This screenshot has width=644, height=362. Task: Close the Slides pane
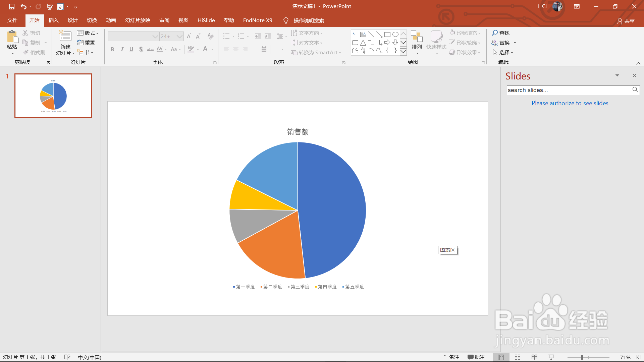pos(635,75)
